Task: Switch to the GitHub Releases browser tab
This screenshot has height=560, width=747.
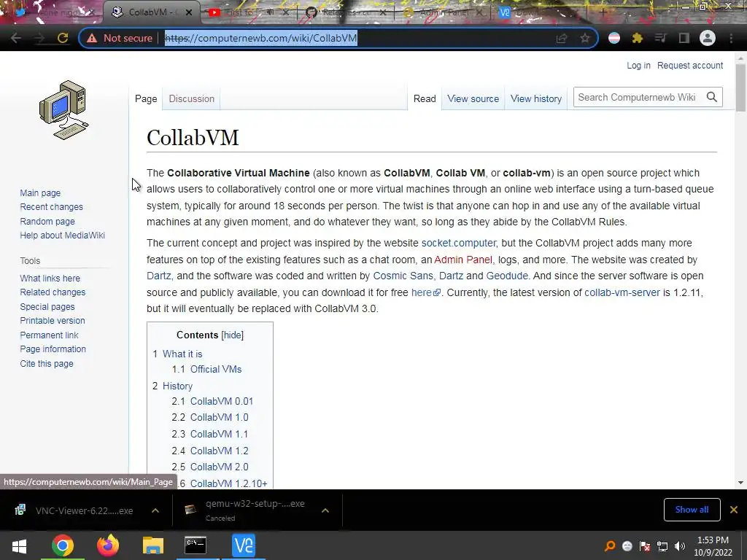Action: (x=345, y=12)
